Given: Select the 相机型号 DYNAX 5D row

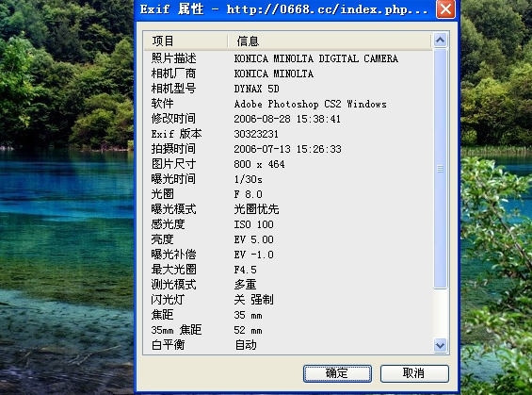Looking at the screenshot, I should (288, 89).
